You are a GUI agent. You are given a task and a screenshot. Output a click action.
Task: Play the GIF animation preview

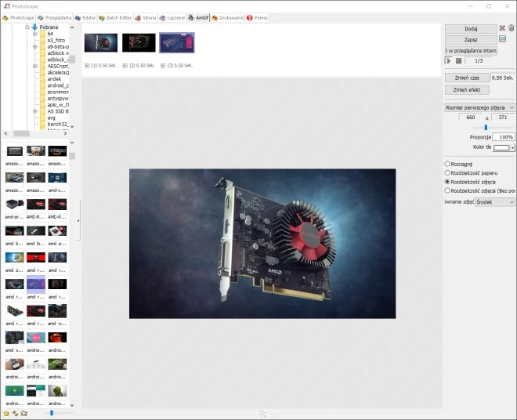[449, 61]
